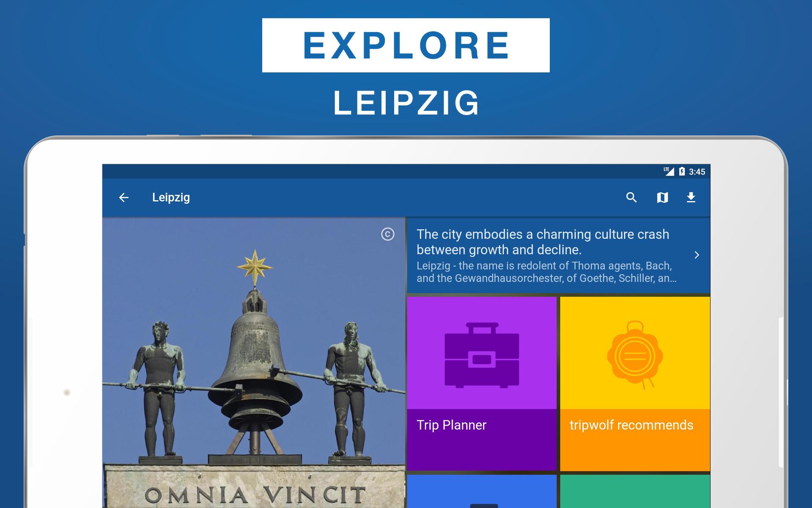Tap the 3:45 clock in status bar

[x=697, y=171]
